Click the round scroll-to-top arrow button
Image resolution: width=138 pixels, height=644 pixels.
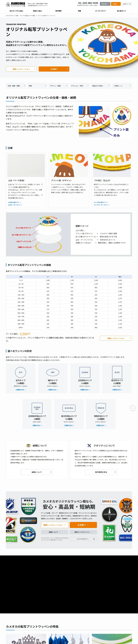click(x=133, y=408)
